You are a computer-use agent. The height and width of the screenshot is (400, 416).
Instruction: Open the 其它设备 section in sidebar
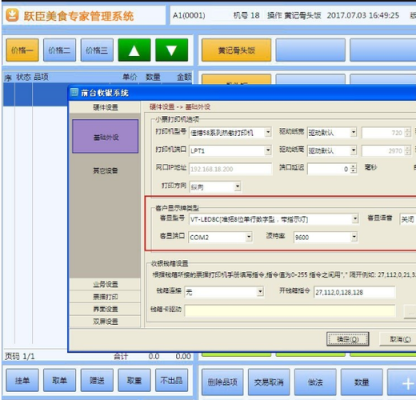(x=105, y=171)
